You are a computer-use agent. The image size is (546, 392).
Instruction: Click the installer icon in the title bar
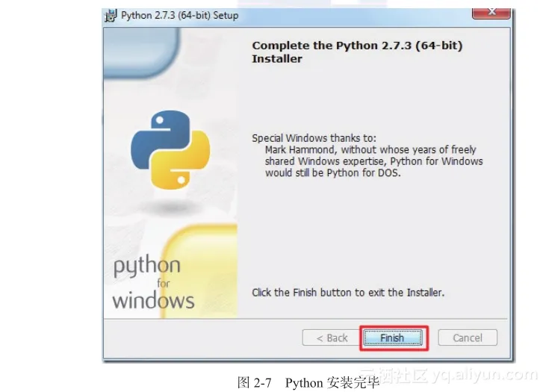click(x=111, y=16)
